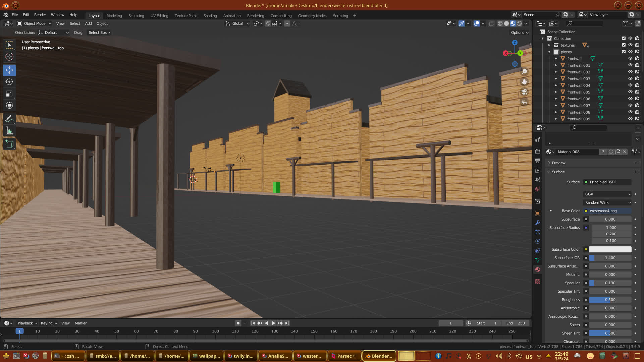This screenshot has height=362, width=644.
Task: Select the Annotate pencil tool
Action: click(9, 119)
